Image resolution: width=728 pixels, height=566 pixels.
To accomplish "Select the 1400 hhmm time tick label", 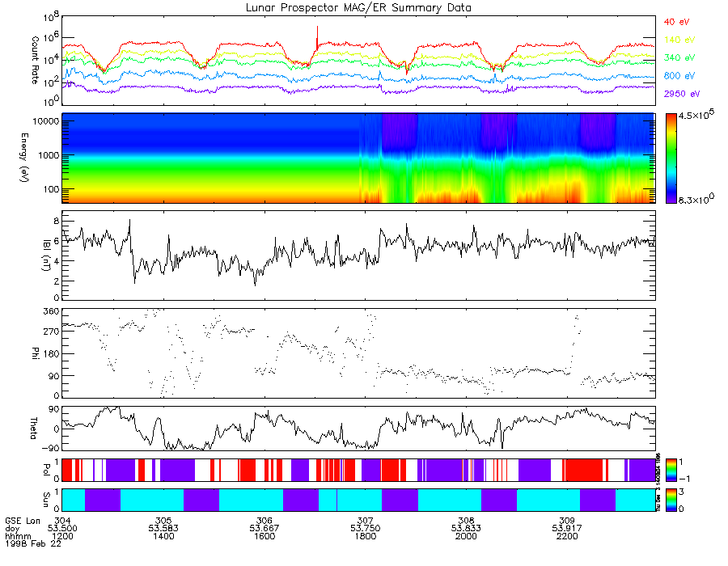I will click(163, 536).
